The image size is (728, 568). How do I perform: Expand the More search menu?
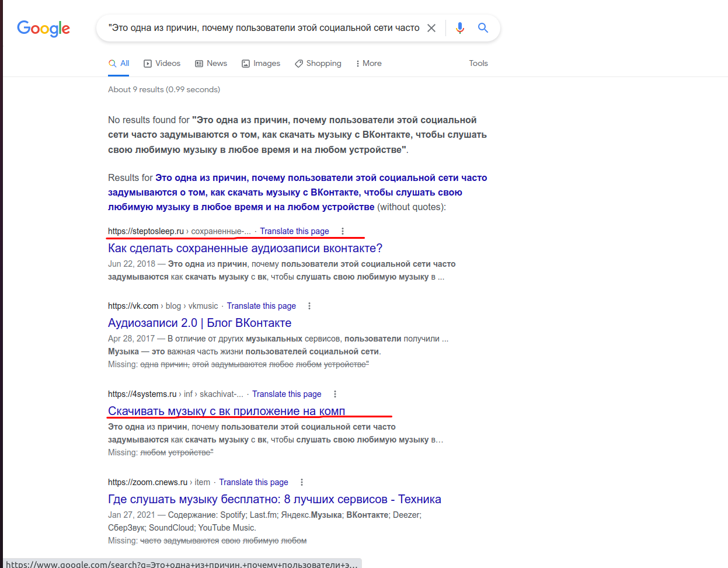point(368,63)
